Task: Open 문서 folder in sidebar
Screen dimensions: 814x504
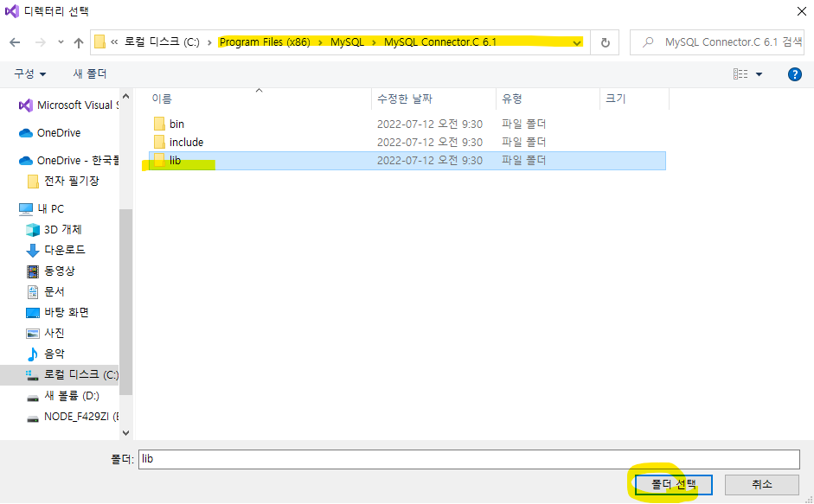Action: (45, 291)
